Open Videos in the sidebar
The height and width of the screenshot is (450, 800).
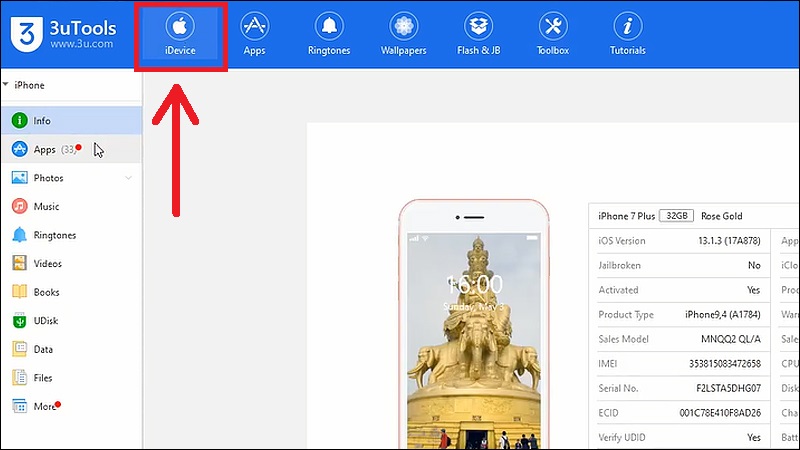pos(71,263)
